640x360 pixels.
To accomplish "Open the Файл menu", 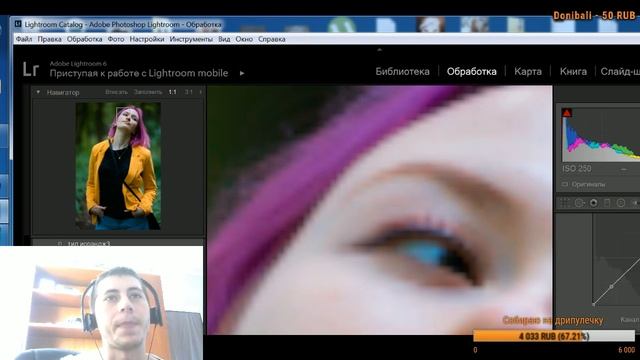I will (24, 39).
